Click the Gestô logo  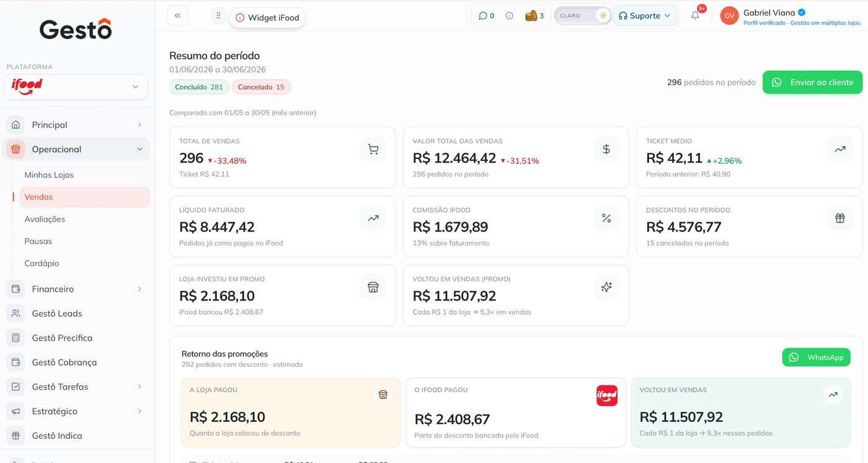pos(76,29)
